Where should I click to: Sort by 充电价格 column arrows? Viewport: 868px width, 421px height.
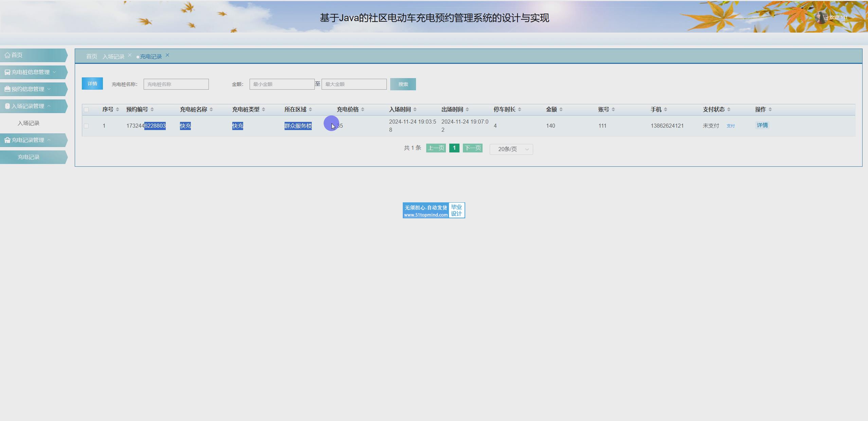click(363, 109)
